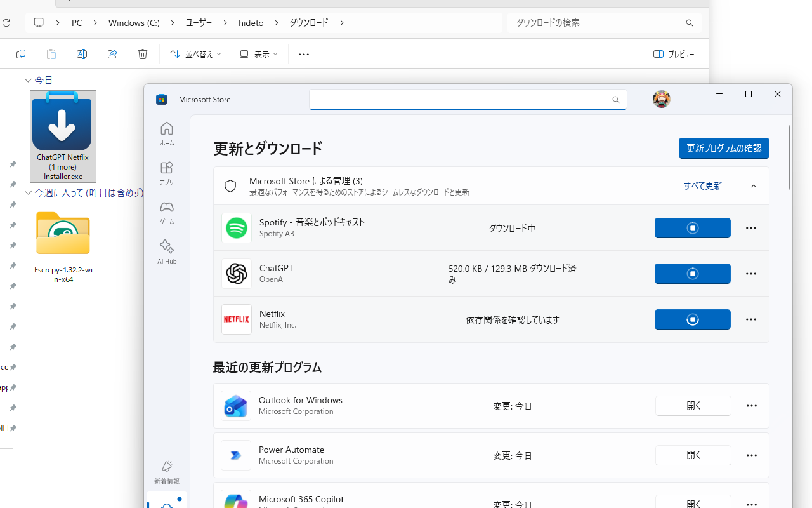The width and height of the screenshot is (812, 508).
Task: Open the アプリ section in the Store sidebar
Action: click(x=166, y=172)
